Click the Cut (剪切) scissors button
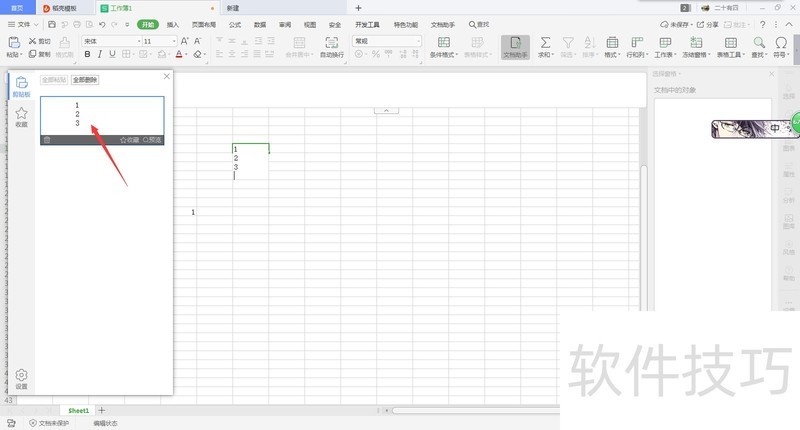The image size is (800, 430). [39, 41]
